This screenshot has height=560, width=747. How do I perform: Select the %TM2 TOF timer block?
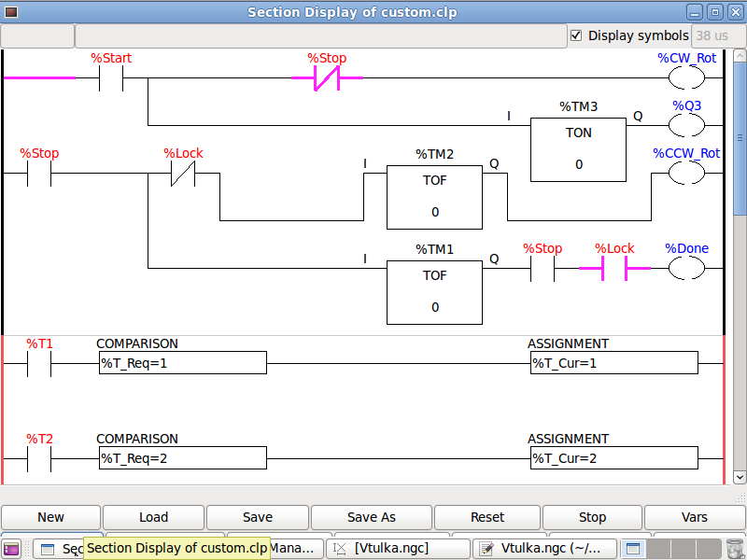(434, 197)
